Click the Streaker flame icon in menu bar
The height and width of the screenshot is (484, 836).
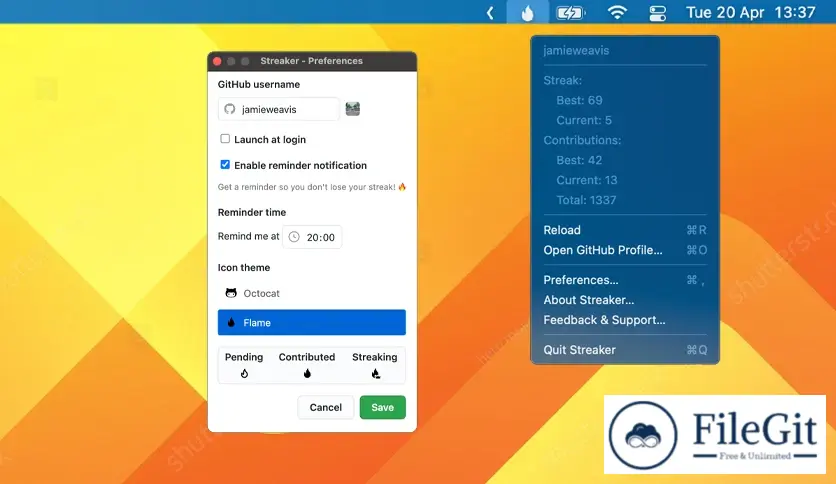tap(527, 12)
